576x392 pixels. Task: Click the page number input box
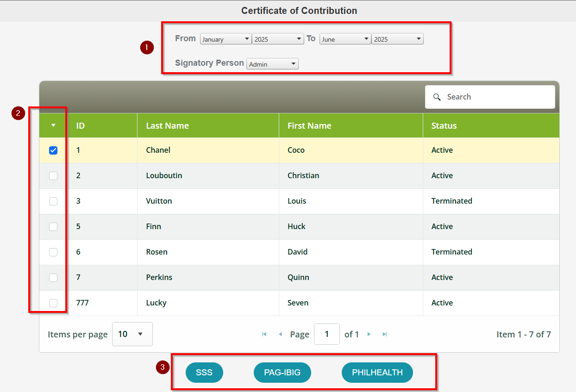click(x=327, y=334)
